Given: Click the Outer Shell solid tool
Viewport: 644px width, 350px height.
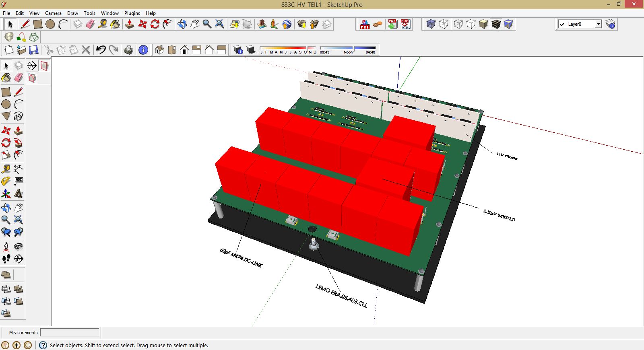Looking at the screenshot, I should 6,275.
